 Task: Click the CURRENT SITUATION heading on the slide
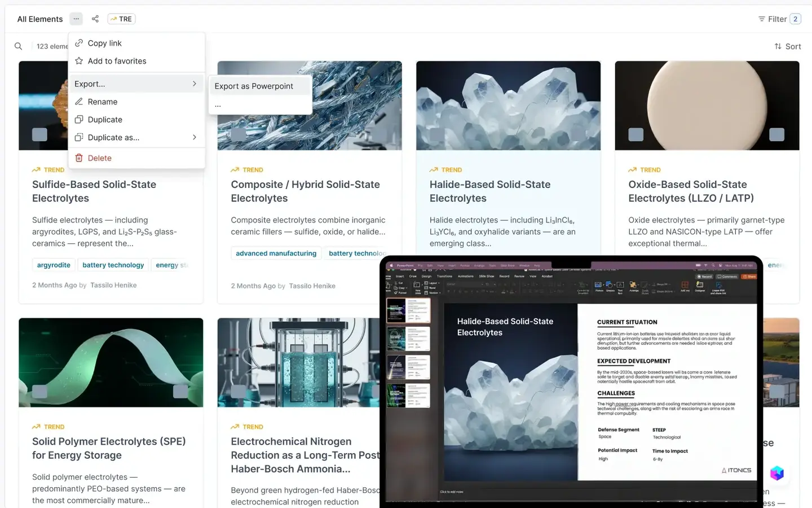pos(627,322)
